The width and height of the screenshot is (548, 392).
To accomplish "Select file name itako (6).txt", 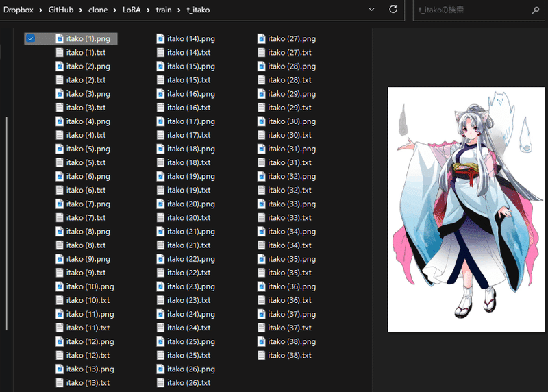I will pyautogui.click(x=86, y=190).
